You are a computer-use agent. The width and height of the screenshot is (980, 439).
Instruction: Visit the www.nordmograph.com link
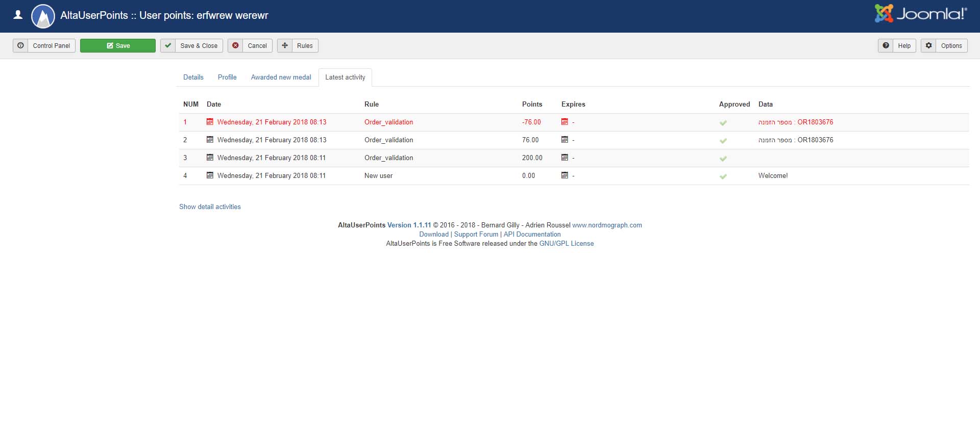(x=607, y=225)
